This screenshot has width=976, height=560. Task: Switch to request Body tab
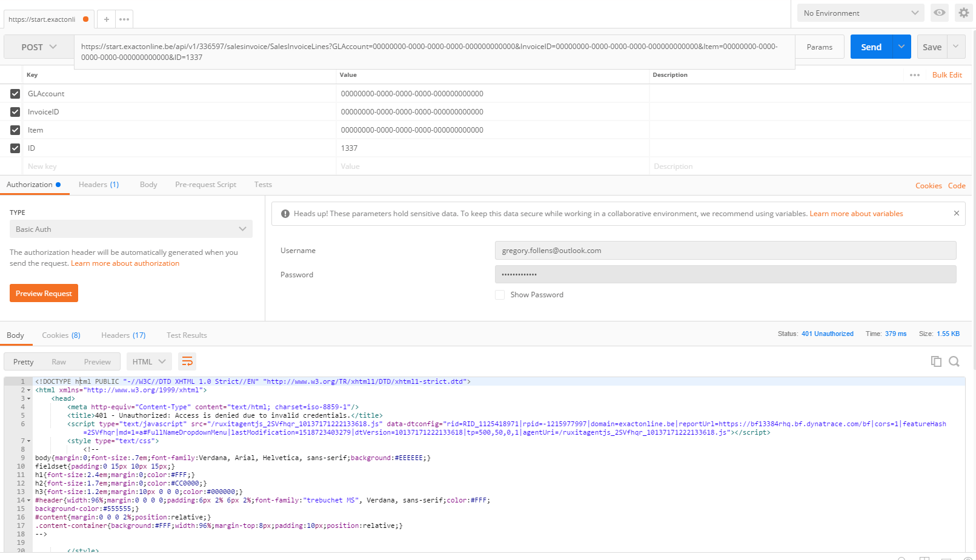pyautogui.click(x=148, y=185)
